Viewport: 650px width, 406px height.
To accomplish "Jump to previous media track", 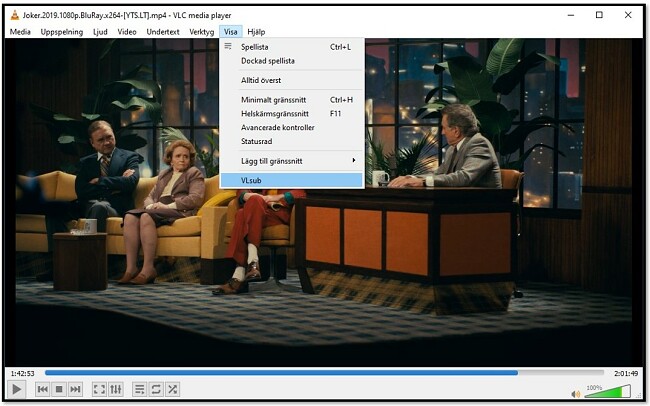I will [x=42, y=389].
